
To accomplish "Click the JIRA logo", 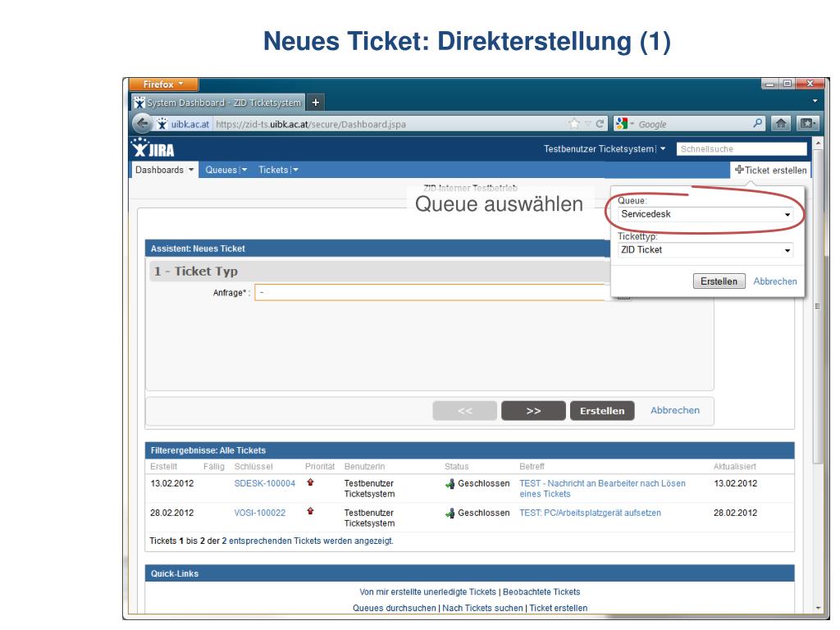I will tap(153, 148).
